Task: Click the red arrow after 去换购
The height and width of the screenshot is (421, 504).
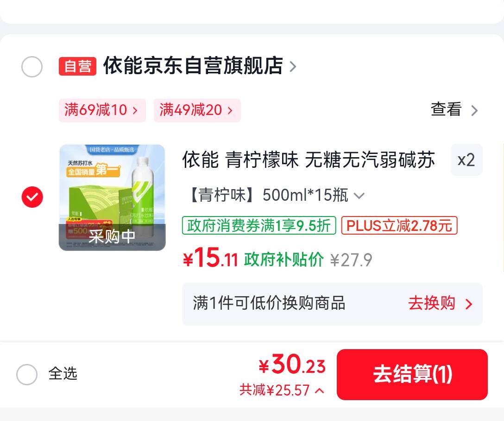Action: coord(469,304)
